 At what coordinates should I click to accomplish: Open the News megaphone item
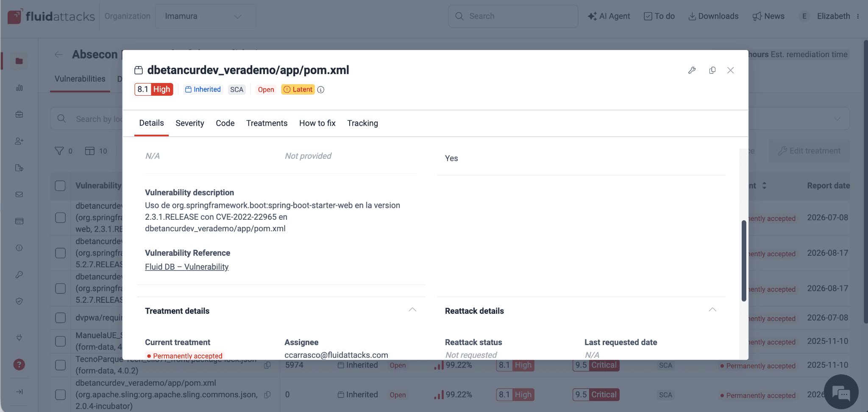click(768, 16)
